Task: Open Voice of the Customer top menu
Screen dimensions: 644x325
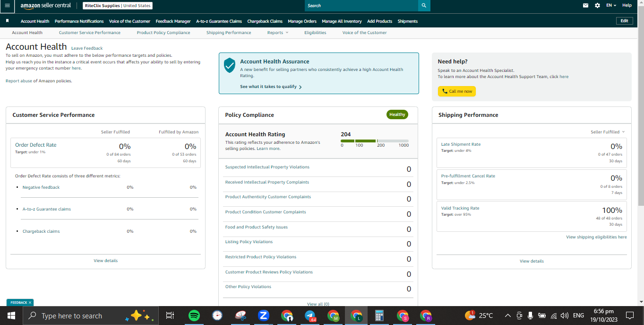Action: (x=129, y=21)
